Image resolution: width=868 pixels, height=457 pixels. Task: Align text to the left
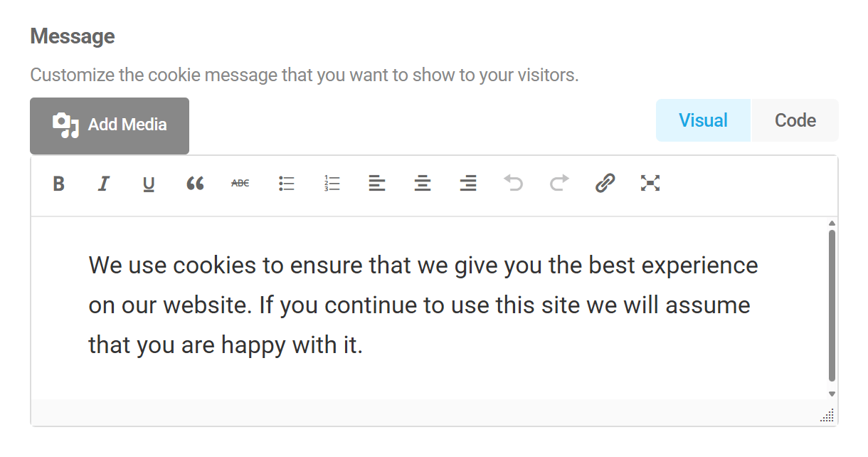pyautogui.click(x=377, y=184)
